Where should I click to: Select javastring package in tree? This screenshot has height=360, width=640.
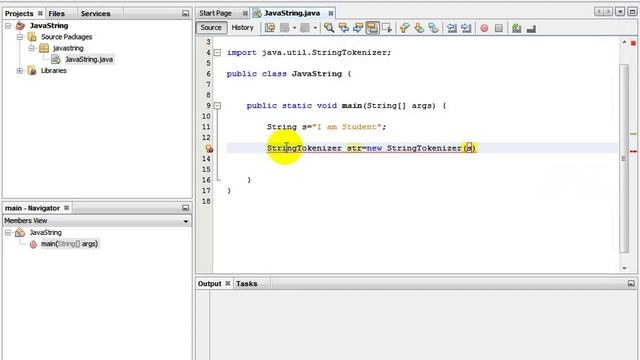tap(68, 48)
